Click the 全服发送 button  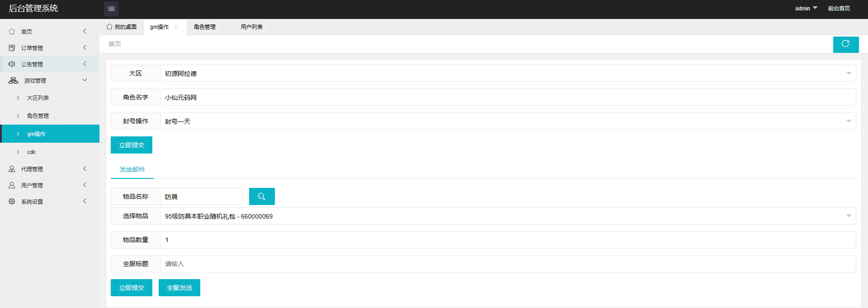[x=179, y=288]
